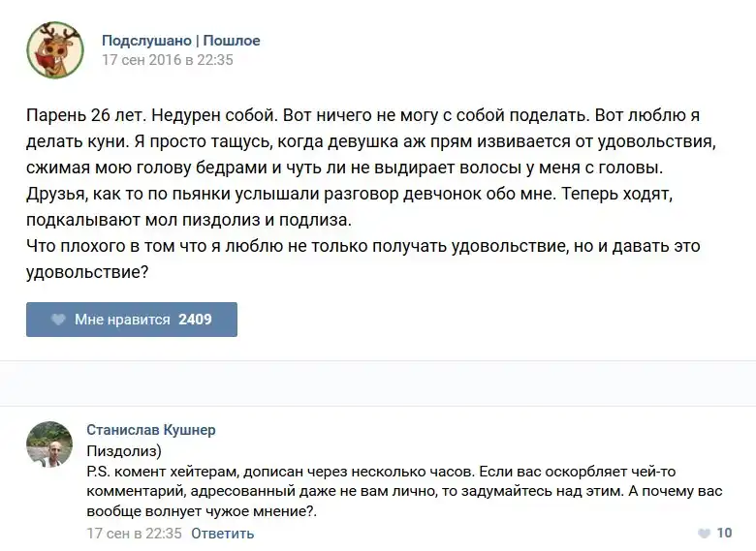Click the post timestamp "17 сен 2016 в 22:35"
756x551 pixels.
pyautogui.click(x=168, y=60)
